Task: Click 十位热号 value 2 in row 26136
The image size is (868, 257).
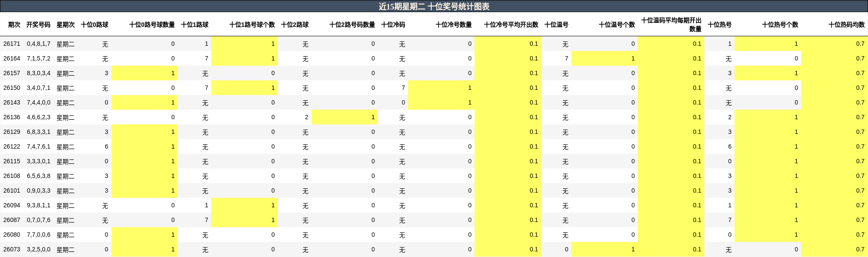Action: 730,117
